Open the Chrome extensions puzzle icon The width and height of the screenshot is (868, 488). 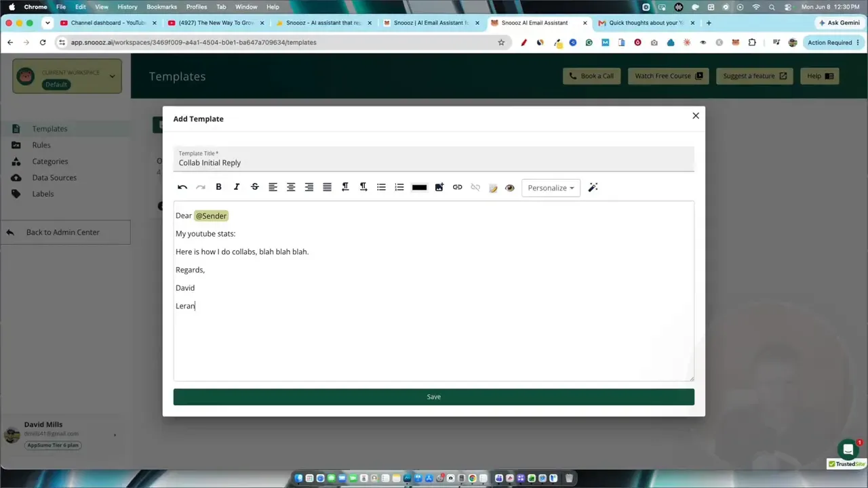[752, 42]
